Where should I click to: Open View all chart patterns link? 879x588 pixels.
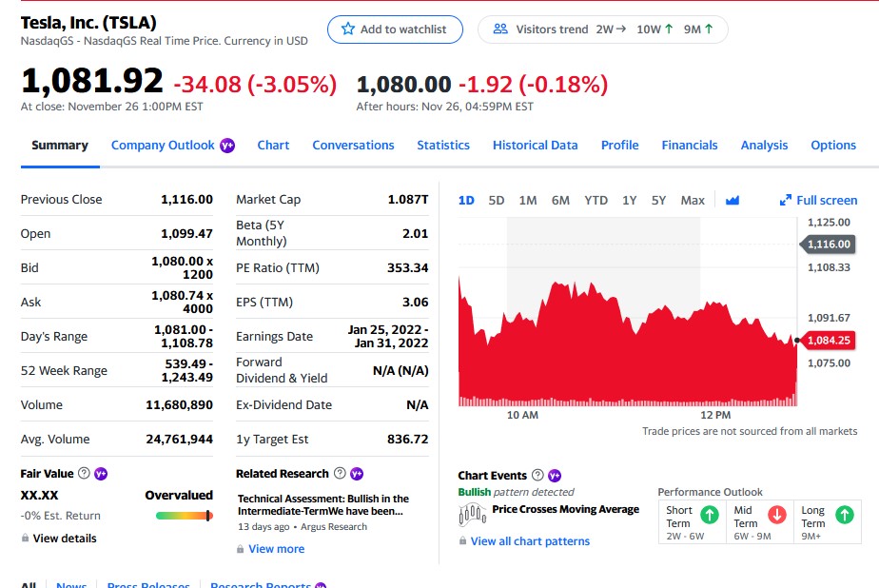[x=530, y=541]
